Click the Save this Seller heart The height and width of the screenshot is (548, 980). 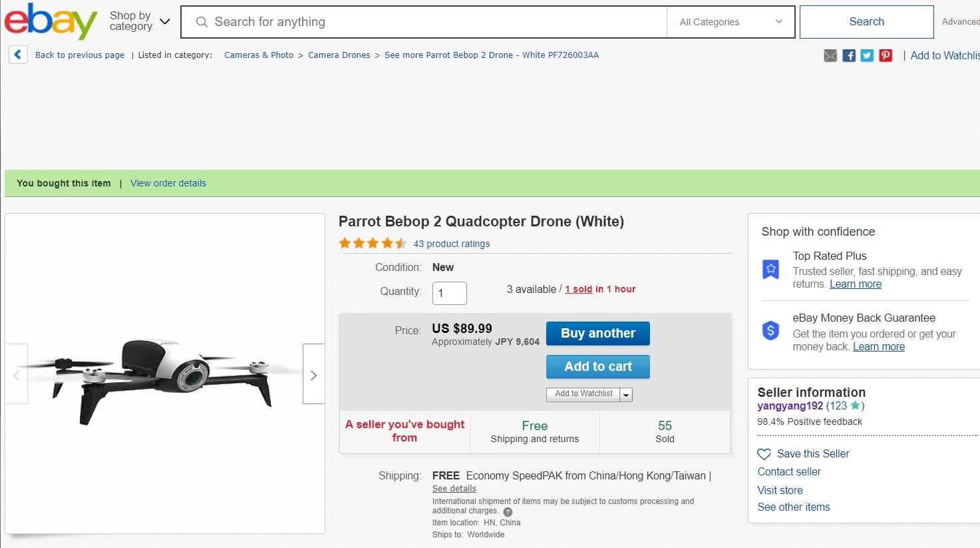[x=764, y=454]
